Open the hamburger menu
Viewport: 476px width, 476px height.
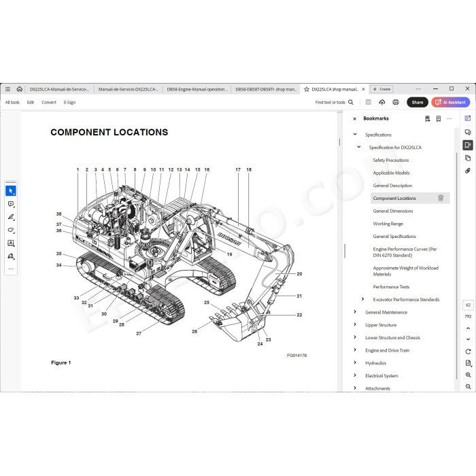[x=8, y=89]
